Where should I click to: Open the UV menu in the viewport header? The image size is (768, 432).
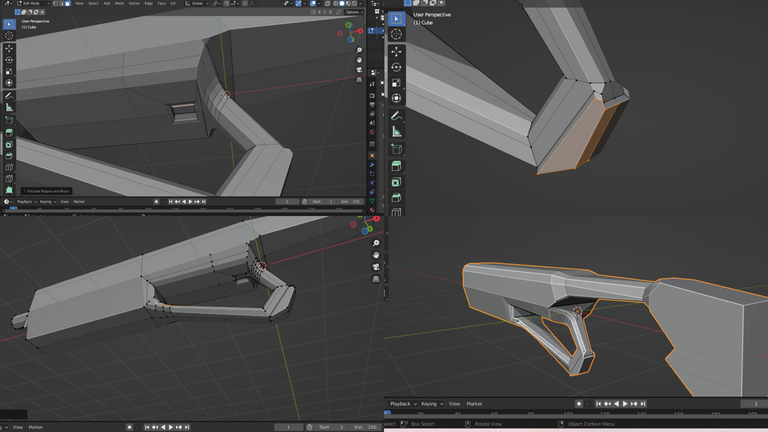click(x=173, y=3)
